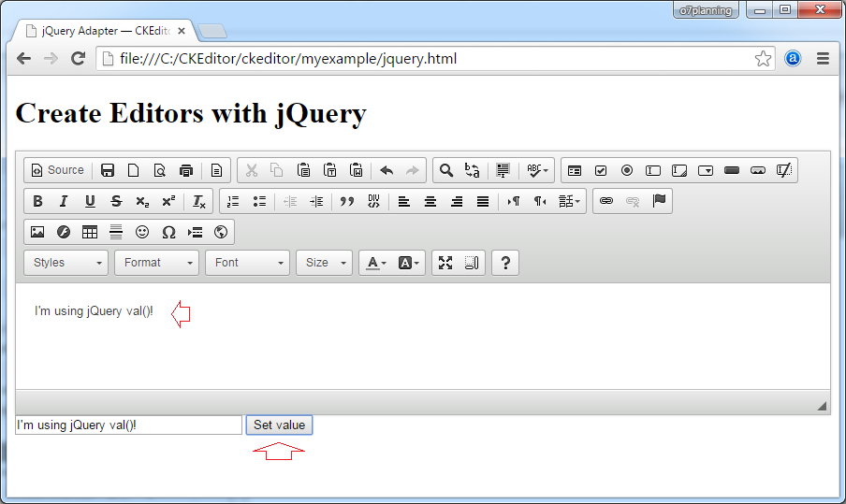
Task: Click the text input beside Set value
Action: pyautogui.click(x=128, y=425)
